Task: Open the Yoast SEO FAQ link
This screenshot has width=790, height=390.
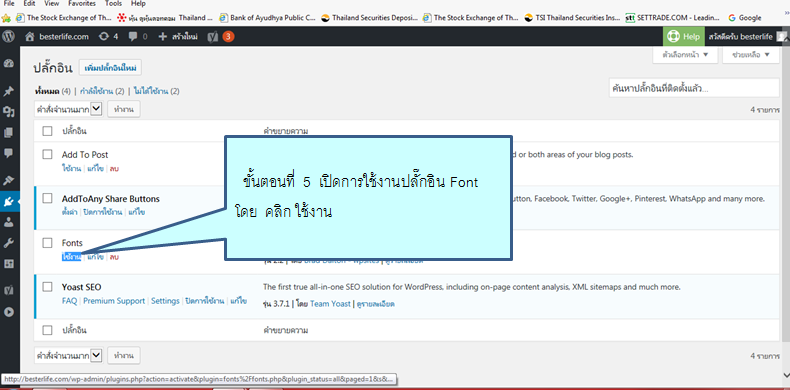Action: click(70, 301)
